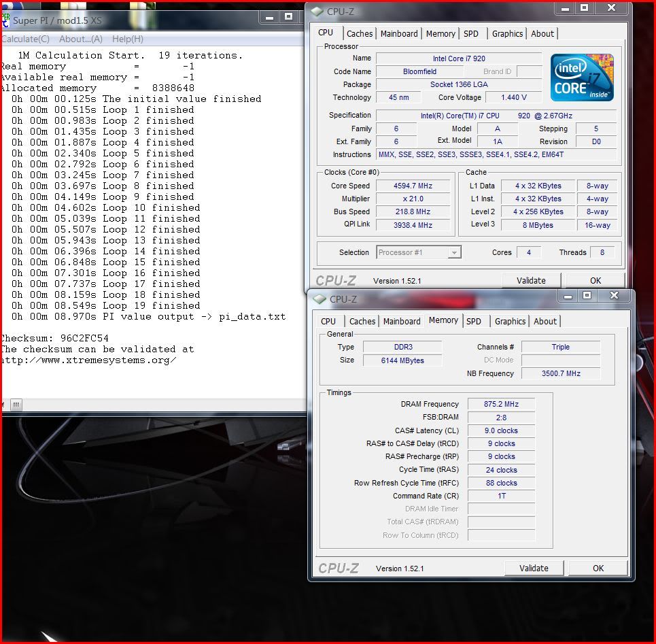Click the Super PI app icon in the title bar
Screen dimensions: 656x644
tap(5, 20)
